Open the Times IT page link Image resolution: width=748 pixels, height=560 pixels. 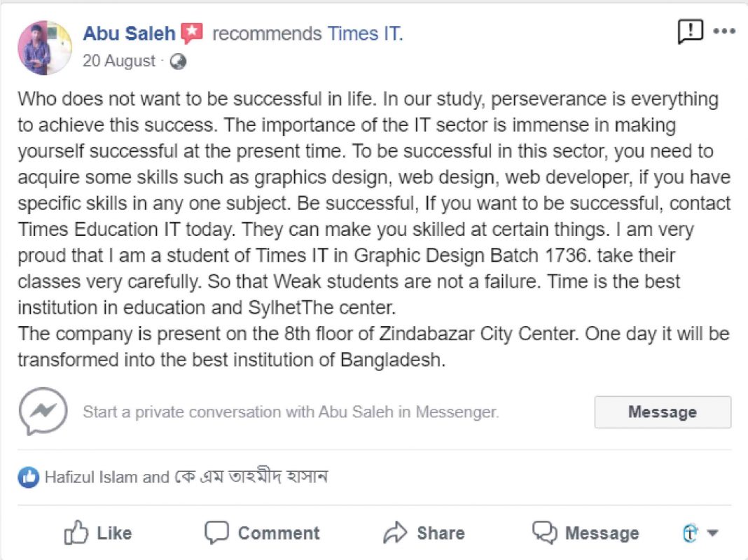click(364, 34)
